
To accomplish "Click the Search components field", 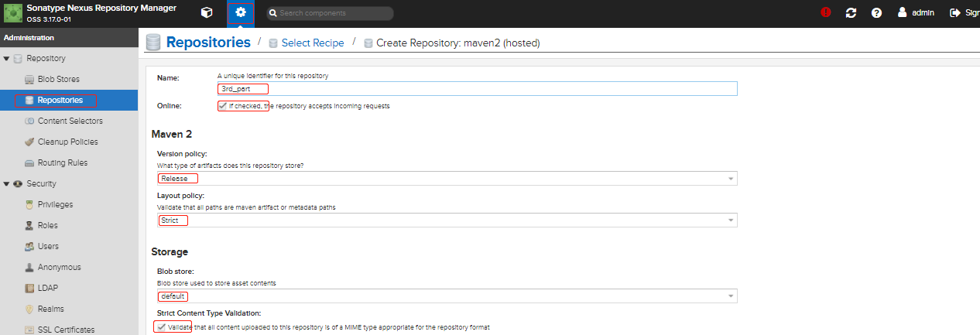I will tap(330, 13).
